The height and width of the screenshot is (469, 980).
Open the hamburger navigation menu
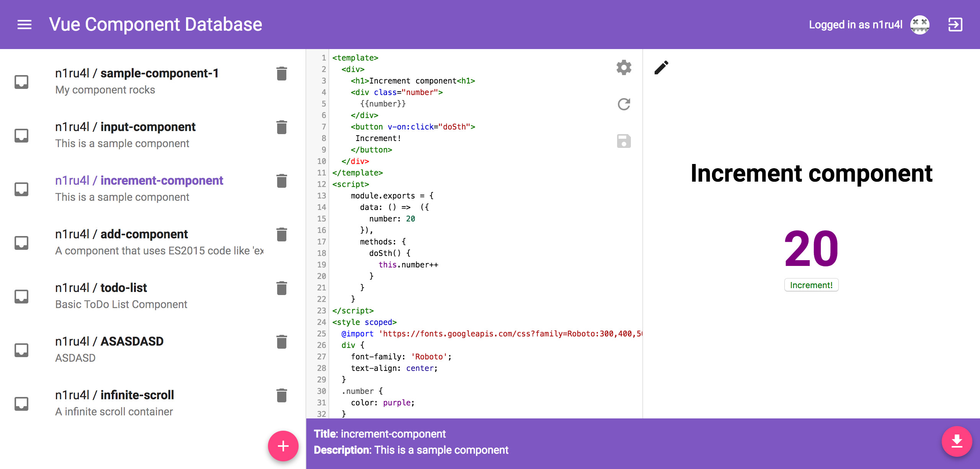(24, 25)
